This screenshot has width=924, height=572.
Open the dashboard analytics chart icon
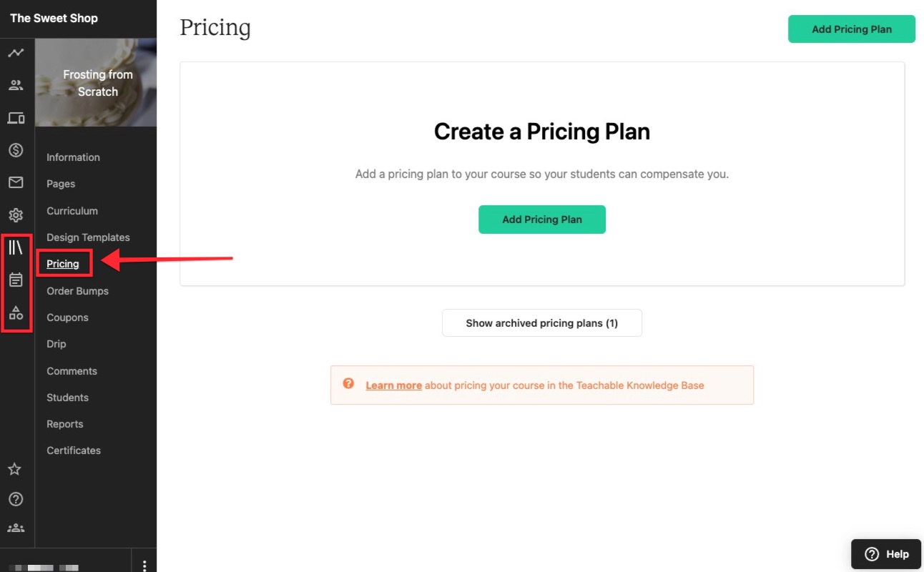pyautogui.click(x=16, y=53)
